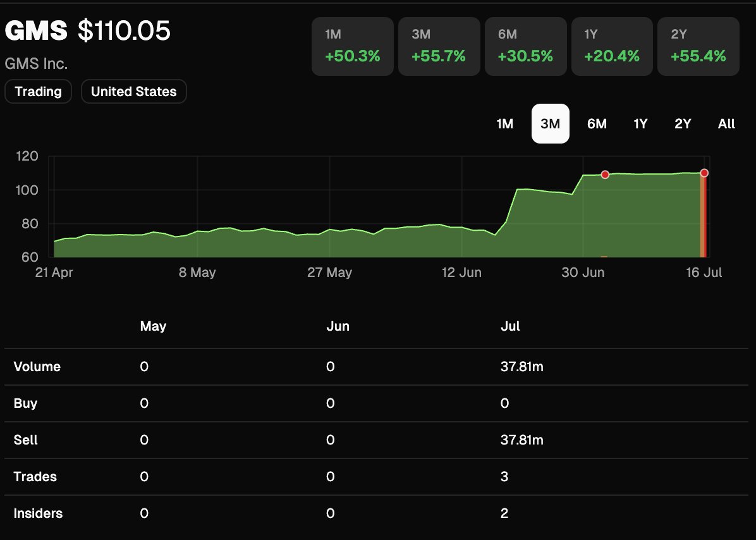This screenshot has width=756, height=540.
Task: Switch chart to 1Y range
Action: tap(640, 124)
